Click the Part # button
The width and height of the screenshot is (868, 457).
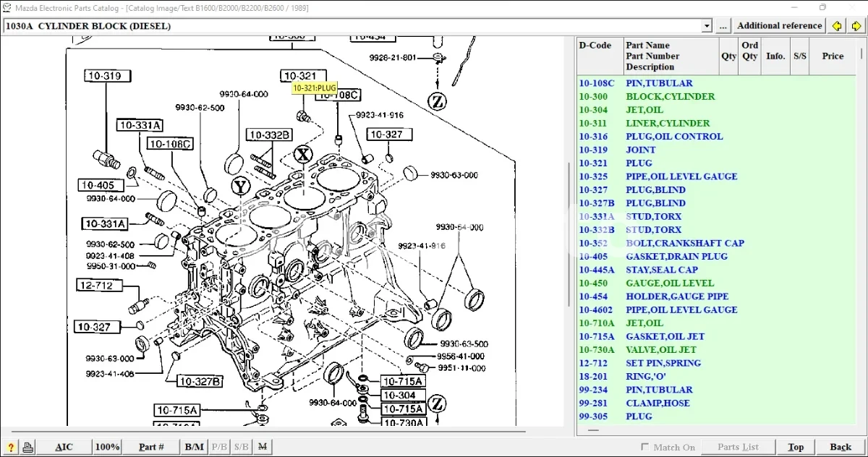pos(151,447)
